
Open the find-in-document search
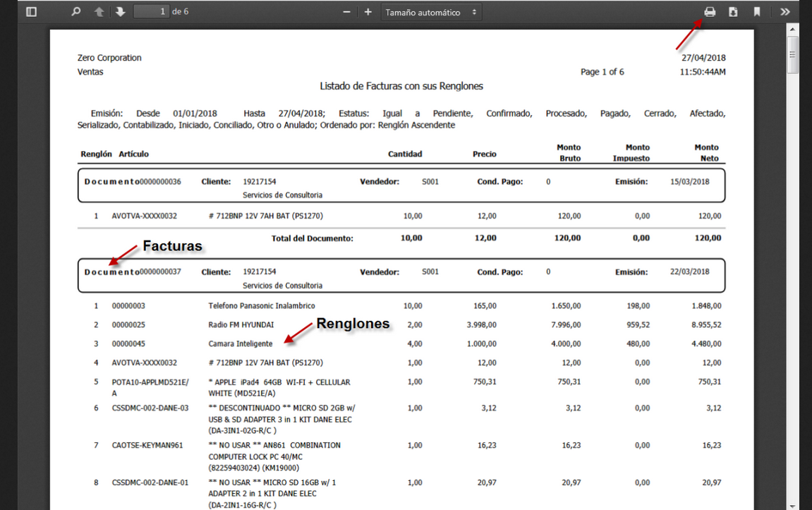(x=76, y=12)
